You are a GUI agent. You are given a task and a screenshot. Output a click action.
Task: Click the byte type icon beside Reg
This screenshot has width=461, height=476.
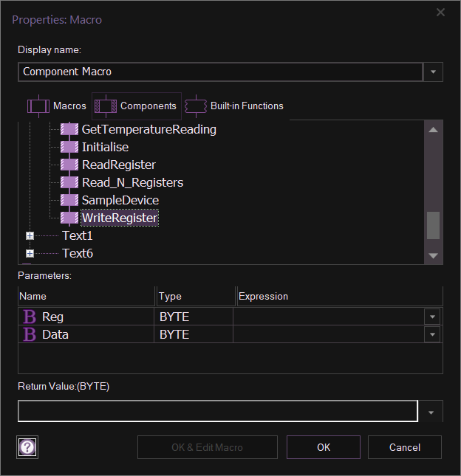(30, 317)
